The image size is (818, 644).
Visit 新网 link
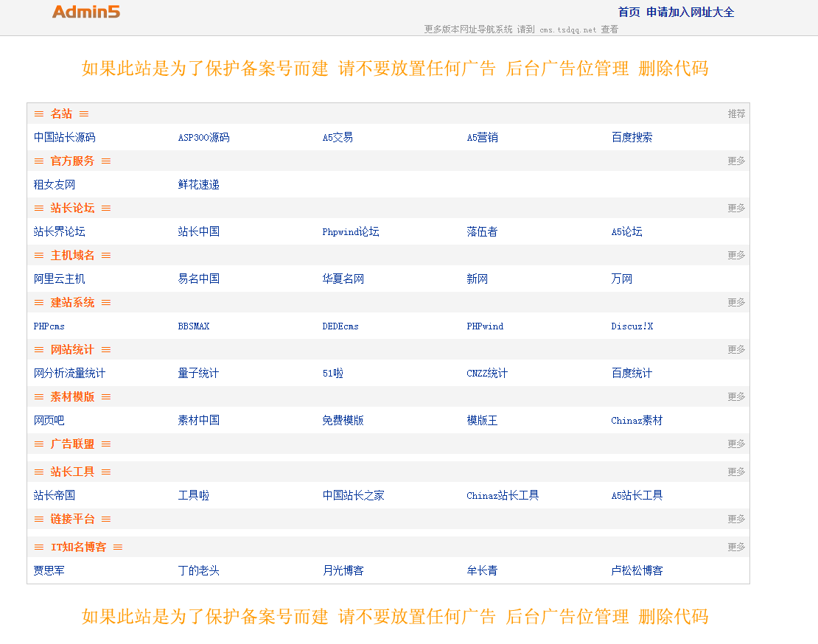pos(477,279)
